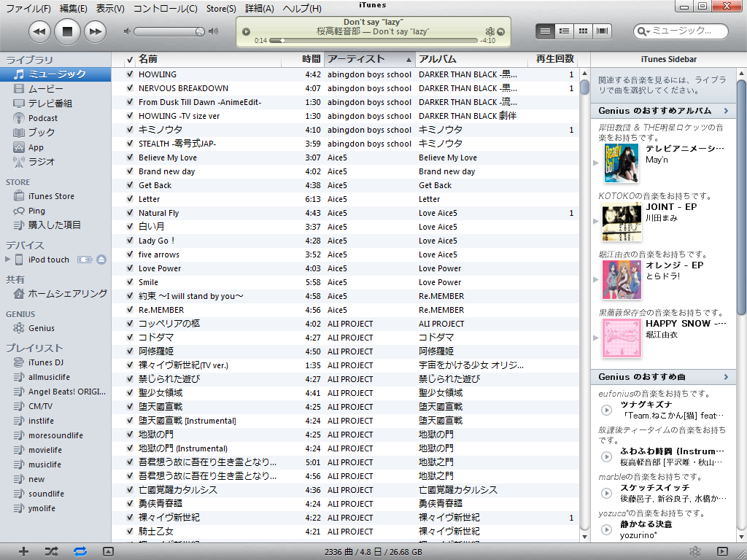Viewport: 747px width, 560px height.
Task: Open the 編集(E) menu
Action: (x=74, y=9)
